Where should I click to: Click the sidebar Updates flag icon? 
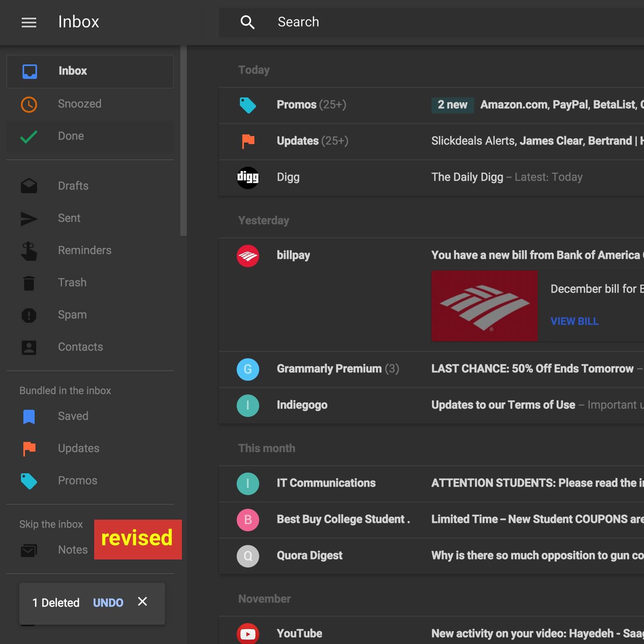tap(29, 449)
